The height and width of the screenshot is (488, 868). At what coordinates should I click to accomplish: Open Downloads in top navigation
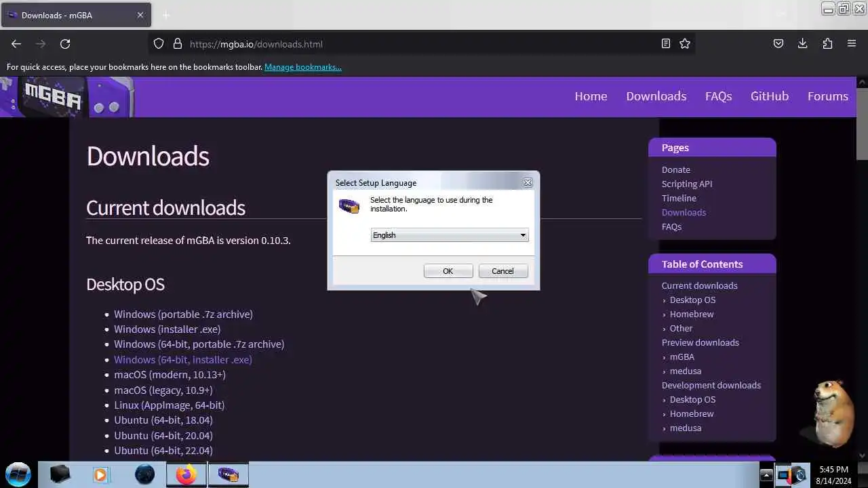(x=656, y=96)
